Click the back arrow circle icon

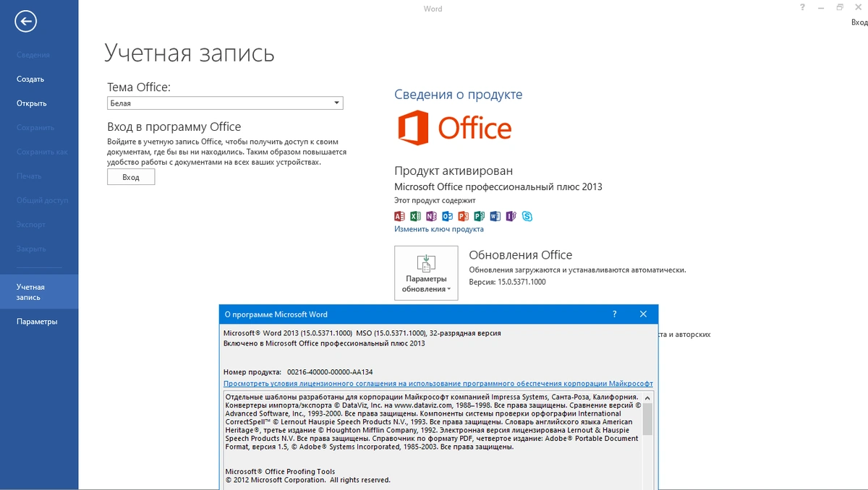[26, 22]
